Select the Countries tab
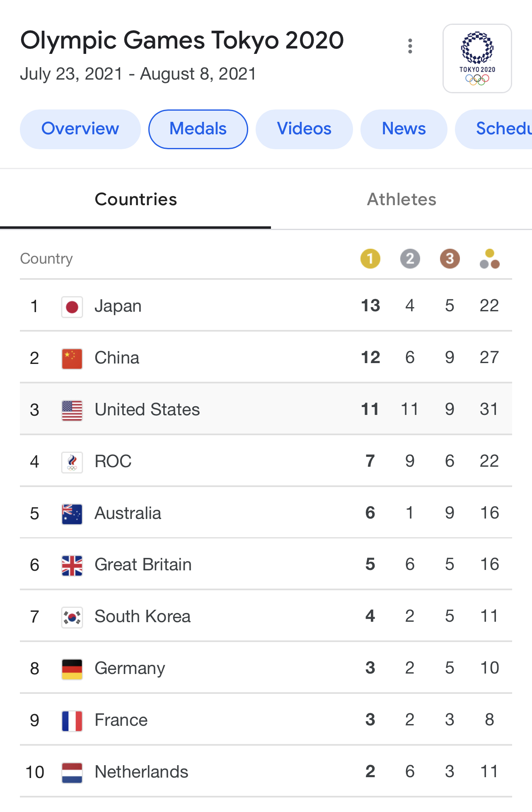This screenshot has height=812, width=532. [x=135, y=199]
